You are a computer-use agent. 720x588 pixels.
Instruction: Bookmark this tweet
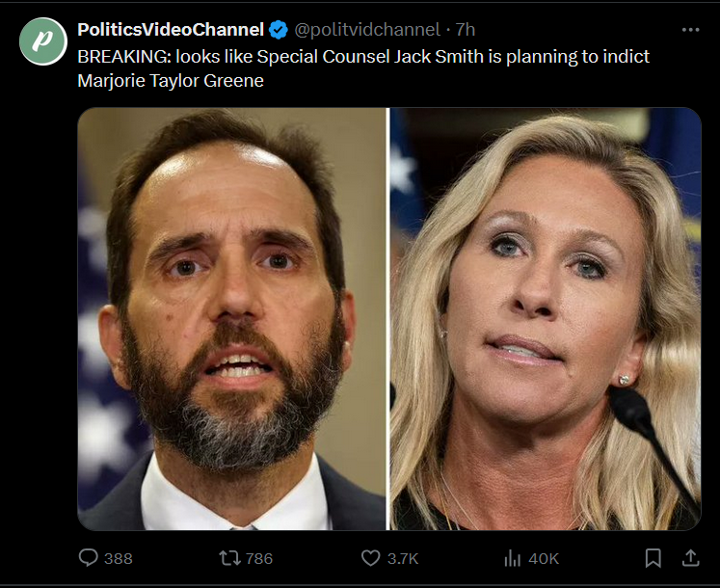(x=653, y=558)
